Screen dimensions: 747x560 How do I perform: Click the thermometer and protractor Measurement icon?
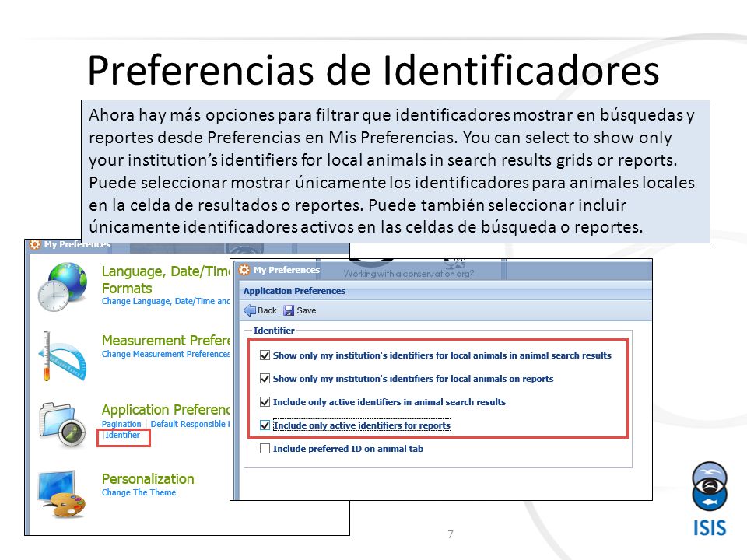[62, 356]
